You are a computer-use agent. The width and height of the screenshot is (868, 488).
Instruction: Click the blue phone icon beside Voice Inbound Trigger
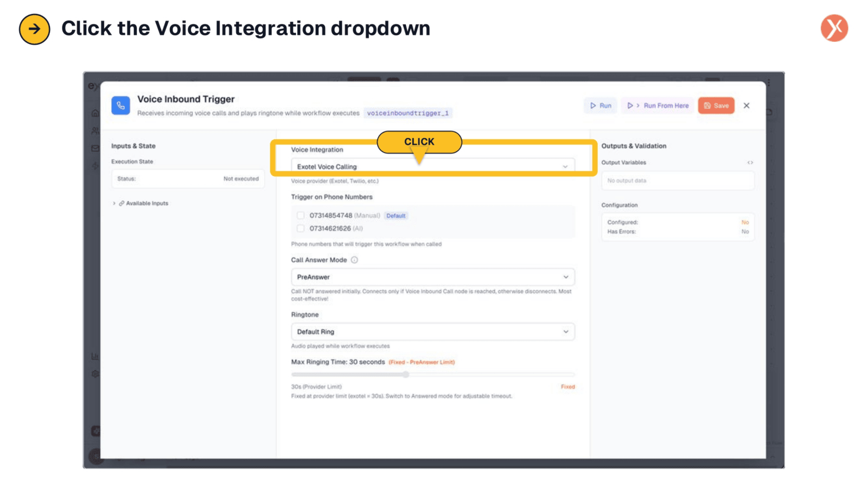(x=120, y=105)
